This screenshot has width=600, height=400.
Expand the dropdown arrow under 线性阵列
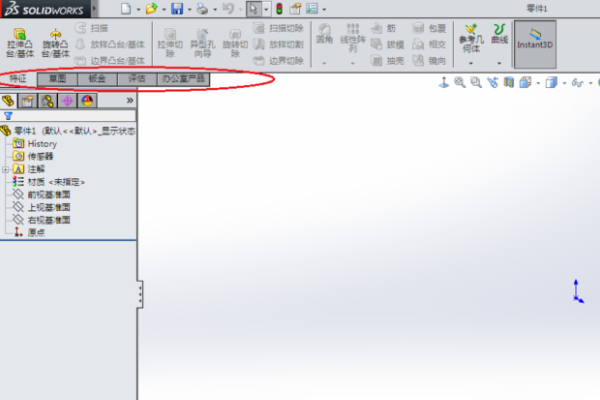[353, 63]
